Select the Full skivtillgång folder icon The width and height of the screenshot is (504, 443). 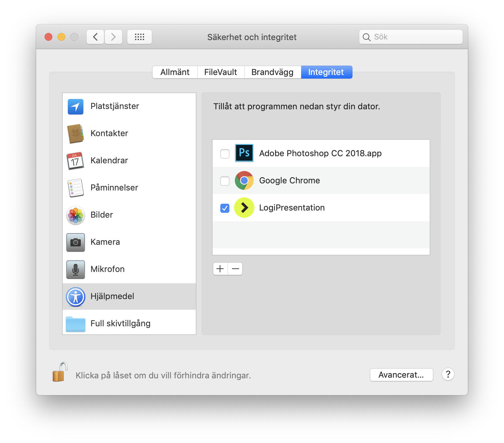tap(76, 324)
